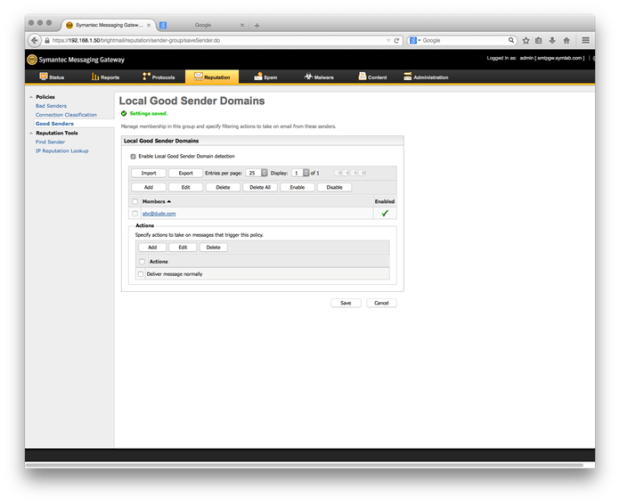Click the Administration icon in navigation
This screenshot has width=620, height=504.
[x=408, y=77]
